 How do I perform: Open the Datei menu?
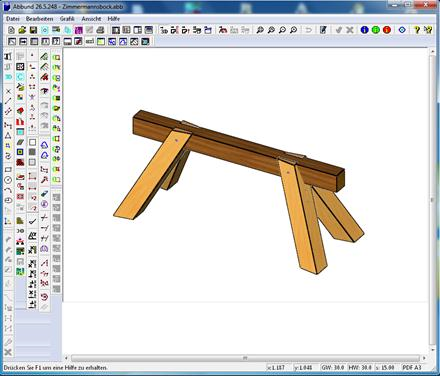pos(13,19)
